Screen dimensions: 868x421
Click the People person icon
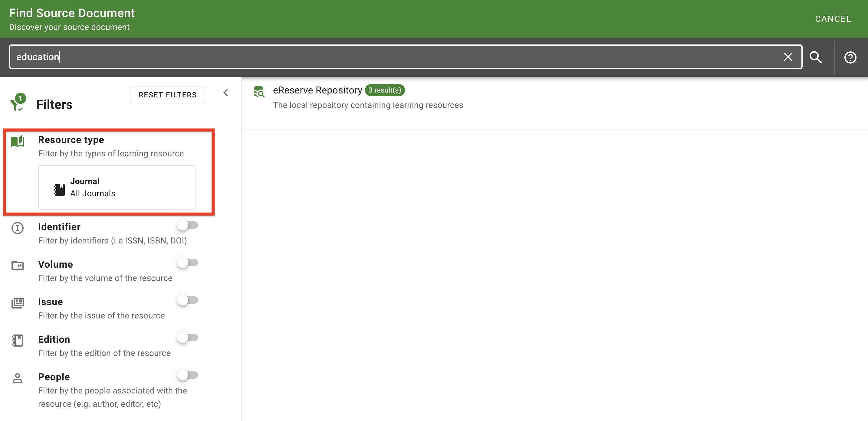[18, 378]
